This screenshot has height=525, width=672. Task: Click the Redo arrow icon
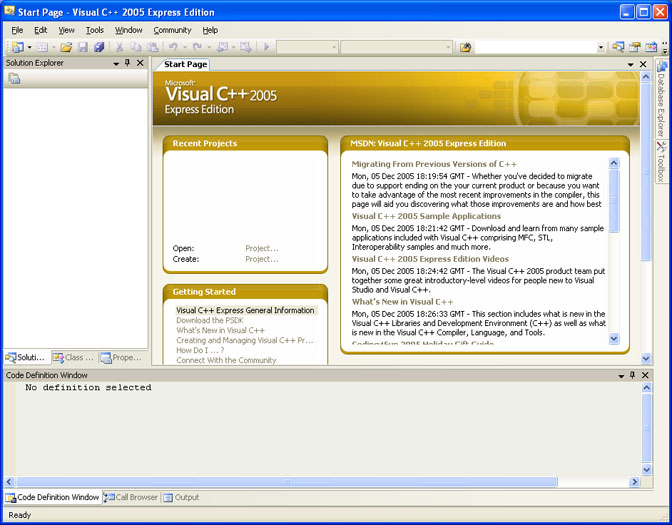tap(197, 47)
